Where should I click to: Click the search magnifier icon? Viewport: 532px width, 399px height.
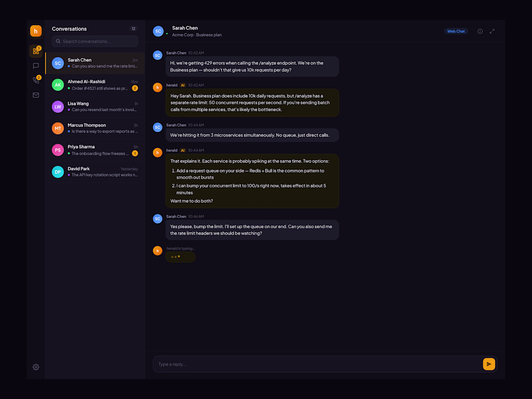click(58, 42)
